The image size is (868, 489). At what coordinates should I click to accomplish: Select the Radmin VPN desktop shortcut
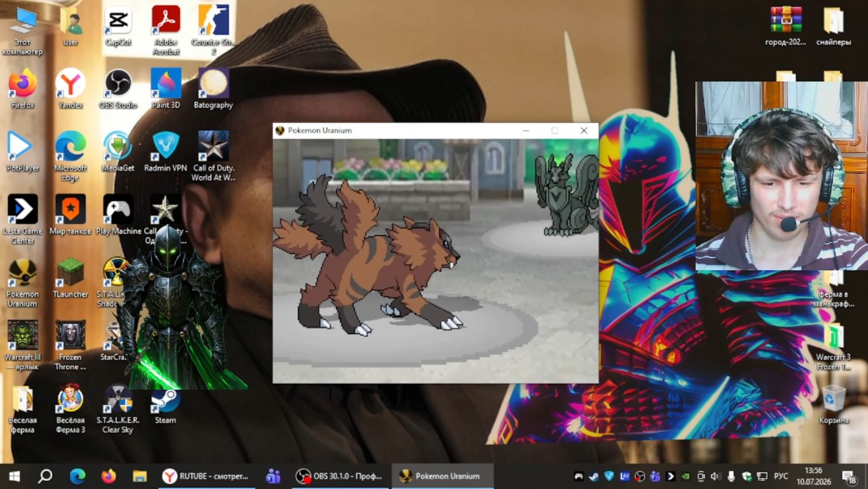(166, 152)
